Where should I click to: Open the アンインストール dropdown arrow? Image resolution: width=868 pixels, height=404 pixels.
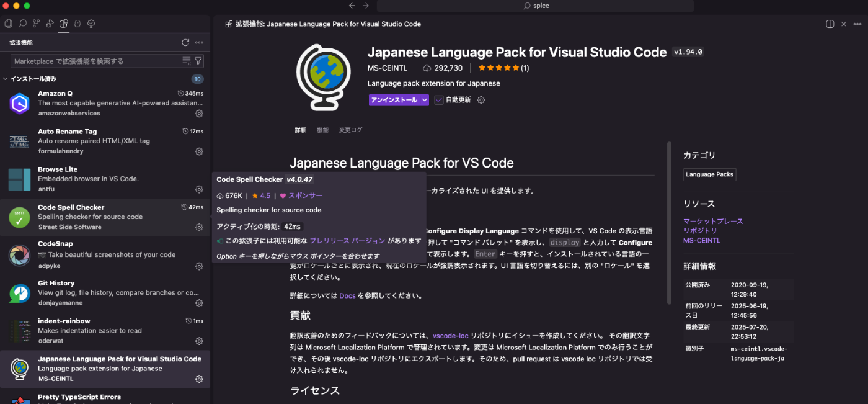coord(425,100)
